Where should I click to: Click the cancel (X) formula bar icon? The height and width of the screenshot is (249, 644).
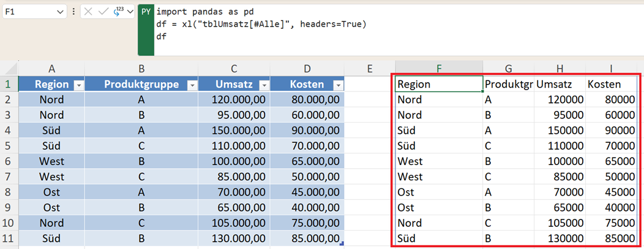tap(89, 12)
